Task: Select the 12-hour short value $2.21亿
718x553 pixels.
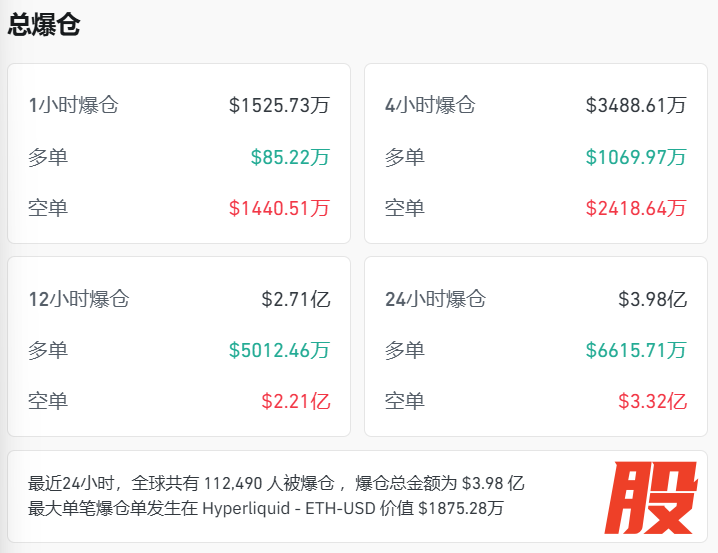Action: (295, 401)
